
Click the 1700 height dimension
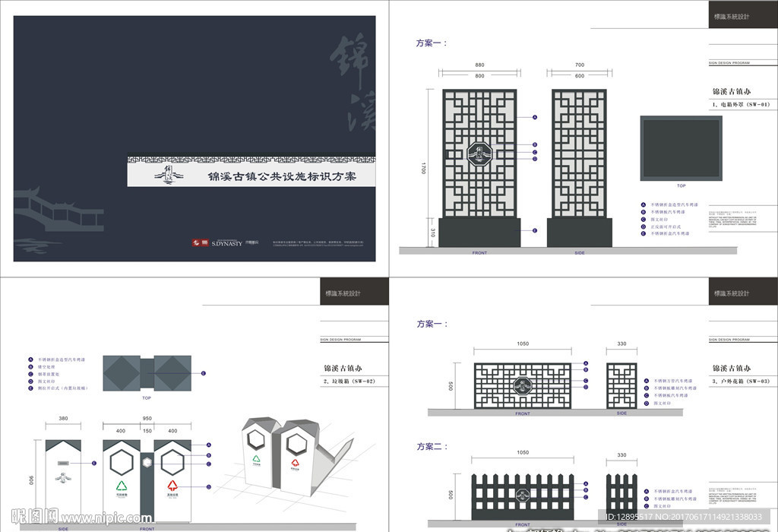coord(424,168)
